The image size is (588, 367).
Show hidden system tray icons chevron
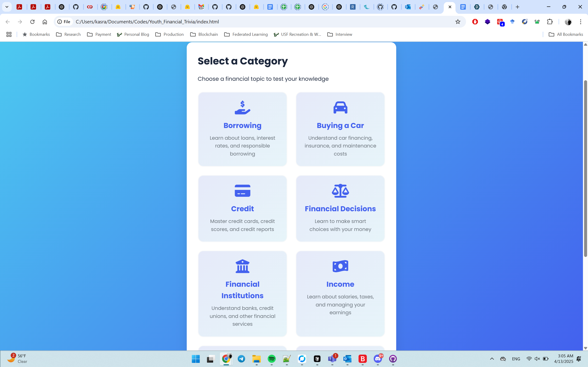point(492,359)
